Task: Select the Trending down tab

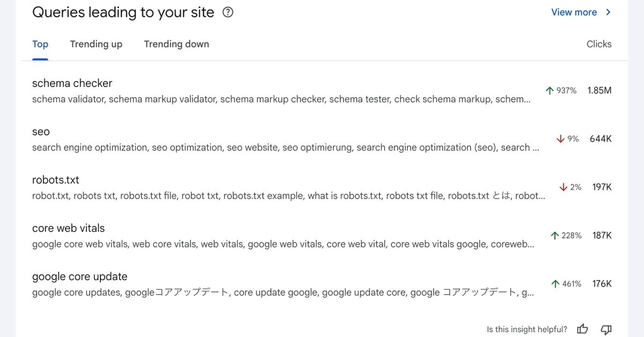Action: pyautogui.click(x=176, y=44)
